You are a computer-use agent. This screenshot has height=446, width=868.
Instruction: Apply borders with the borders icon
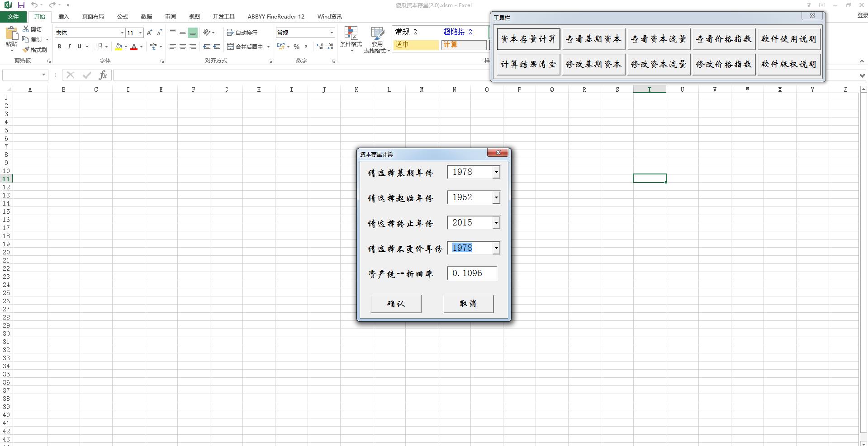coord(99,47)
